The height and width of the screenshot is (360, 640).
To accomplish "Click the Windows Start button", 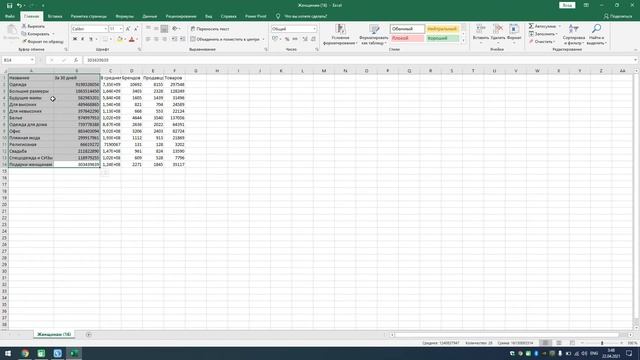I will click(8, 353).
